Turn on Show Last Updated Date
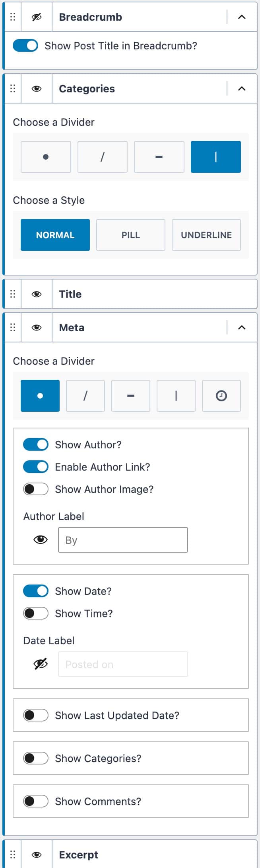 point(36,715)
